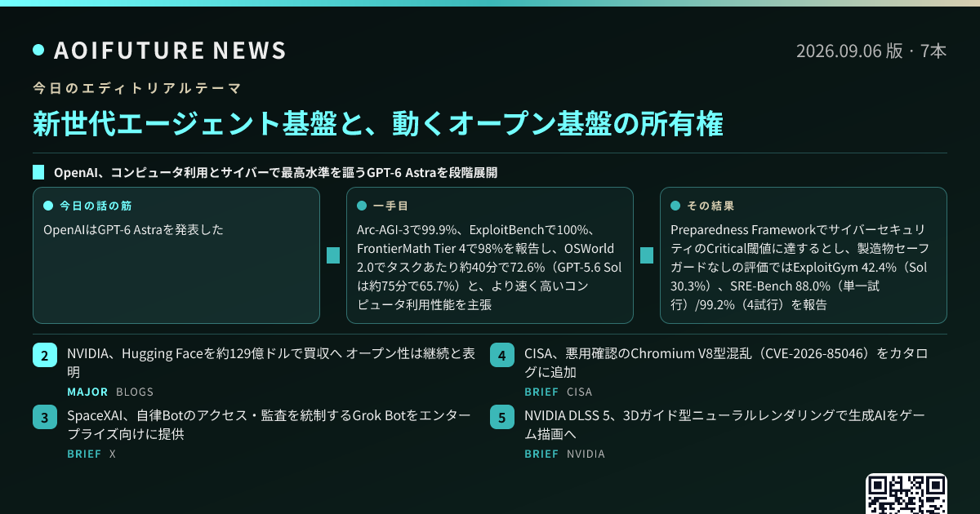This screenshot has width=980, height=514.
Task: Click the AOIFUTURE NEWS brand title
Action: tap(170, 51)
